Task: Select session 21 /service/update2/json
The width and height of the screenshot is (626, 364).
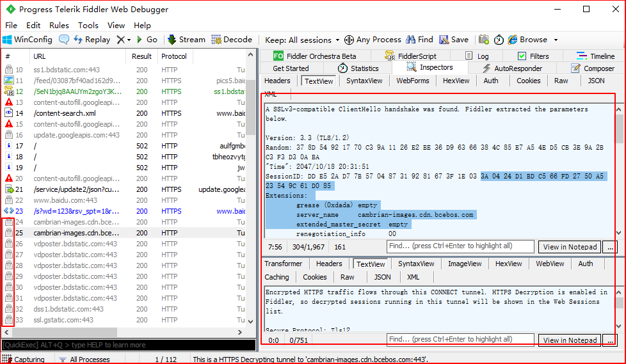Action: [x=124, y=189]
